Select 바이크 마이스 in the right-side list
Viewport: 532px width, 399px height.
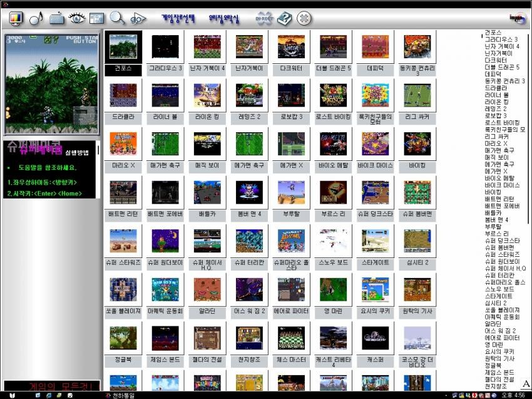click(x=502, y=185)
